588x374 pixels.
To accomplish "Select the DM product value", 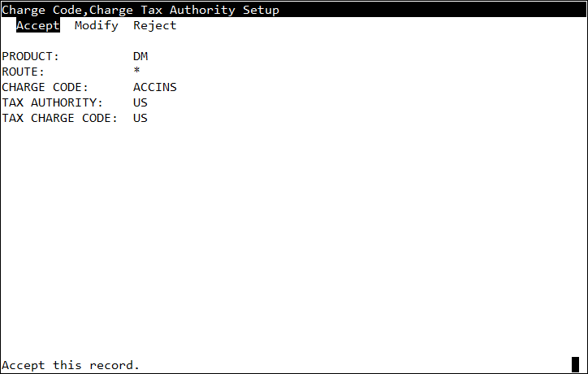I will pos(141,56).
